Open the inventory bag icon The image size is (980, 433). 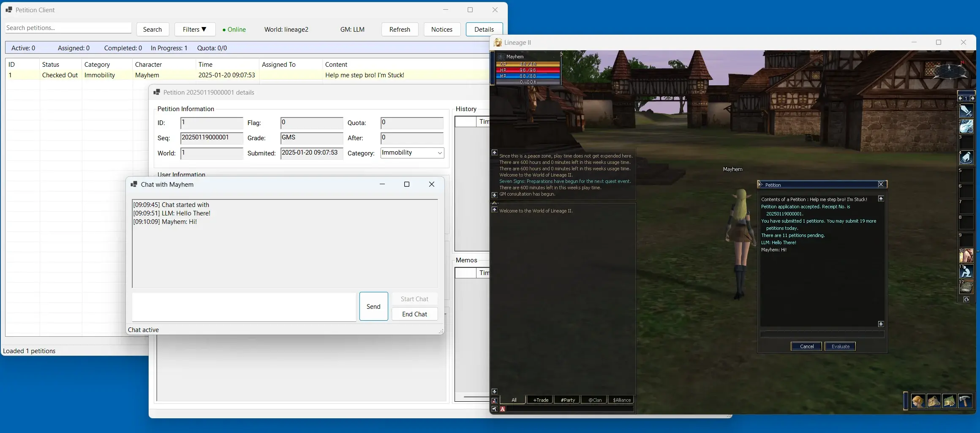click(934, 401)
